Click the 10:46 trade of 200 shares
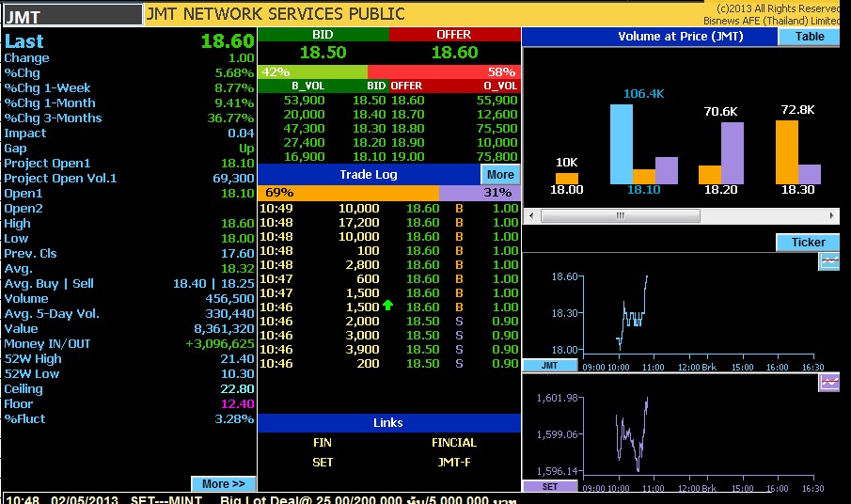 [388, 364]
